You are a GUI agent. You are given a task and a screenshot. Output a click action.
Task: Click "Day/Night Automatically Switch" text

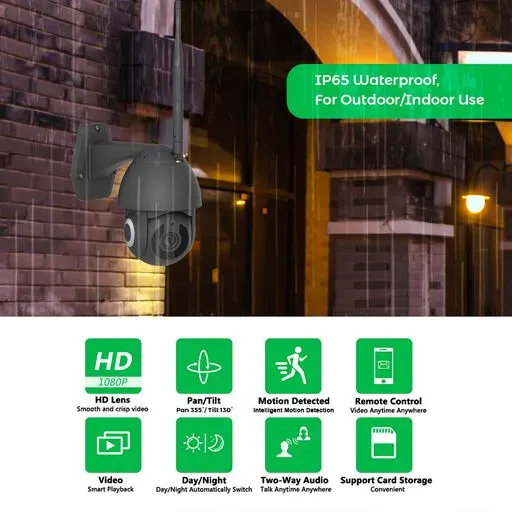click(204, 490)
